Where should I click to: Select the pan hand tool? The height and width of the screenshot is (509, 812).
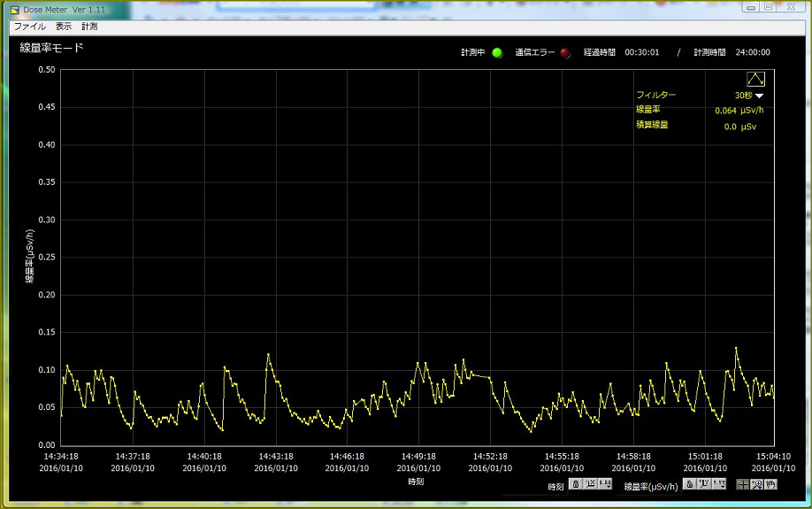pos(770,484)
